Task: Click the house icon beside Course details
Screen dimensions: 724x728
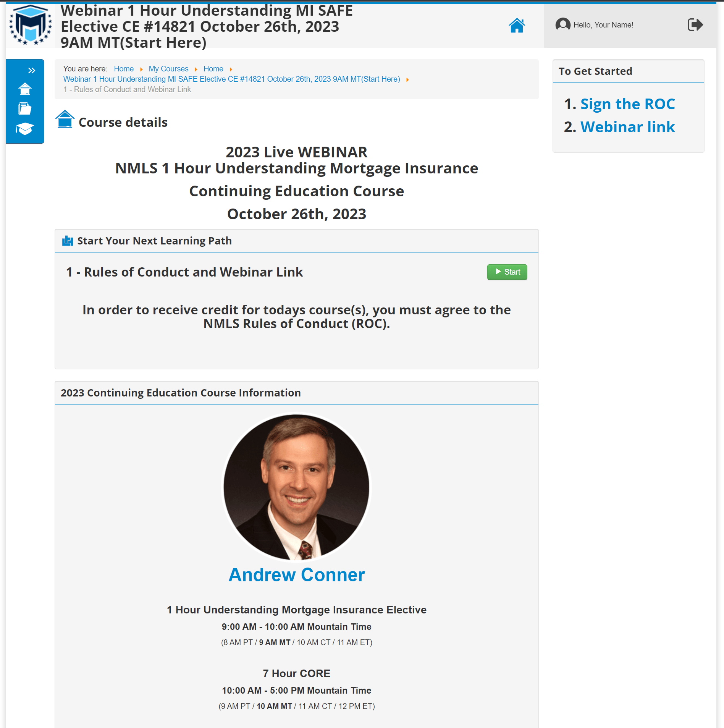Action: tap(65, 119)
